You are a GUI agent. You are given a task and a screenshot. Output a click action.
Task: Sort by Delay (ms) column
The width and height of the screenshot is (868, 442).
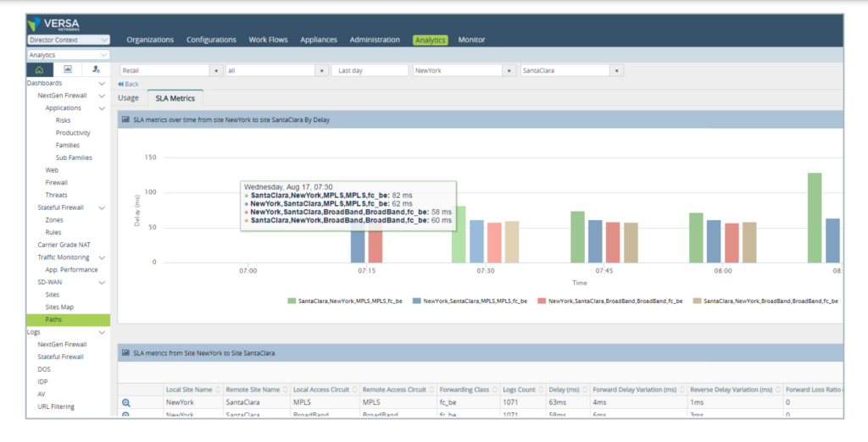(x=568, y=390)
